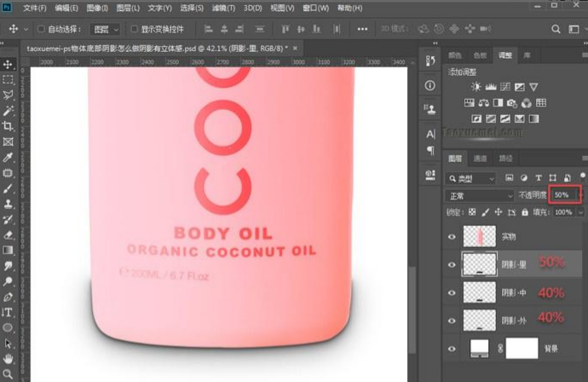This screenshot has height=382, width=588.
Task: Add a Levels adjustment layer
Action: pos(491,87)
